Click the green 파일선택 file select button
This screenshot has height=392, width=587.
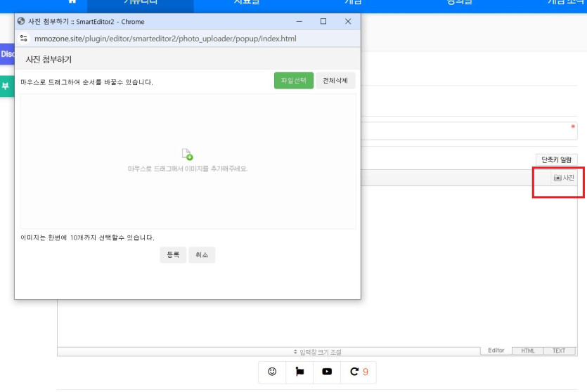pyautogui.click(x=293, y=81)
